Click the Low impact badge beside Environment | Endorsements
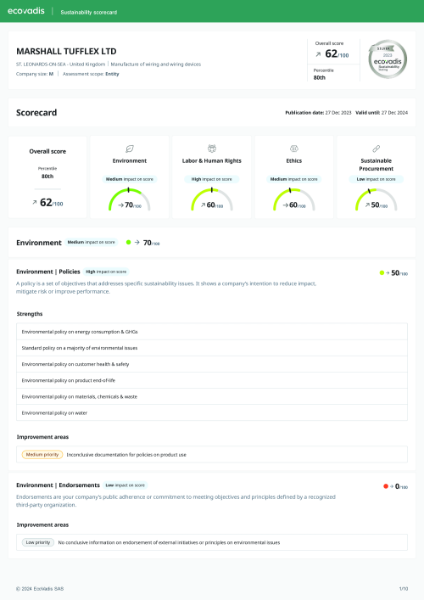This screenshot has width=424, height=600. [x=125, y=485]
